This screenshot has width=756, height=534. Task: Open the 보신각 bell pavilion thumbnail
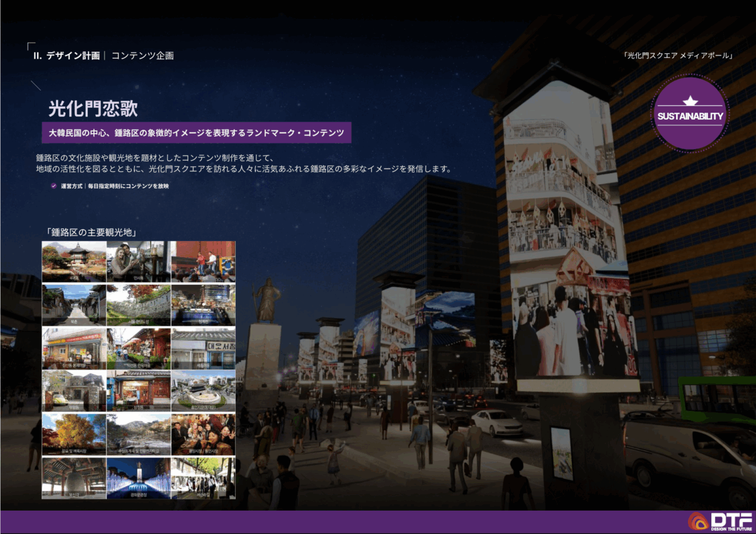(x=74, y=478)
